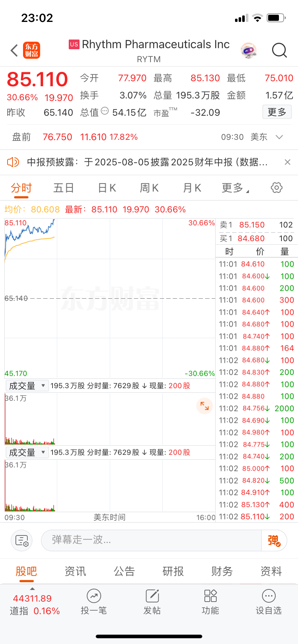The height and width of the screenshot is (644, 298).
Task: Open the 研报 research reports tab
Action: (173, 571)
